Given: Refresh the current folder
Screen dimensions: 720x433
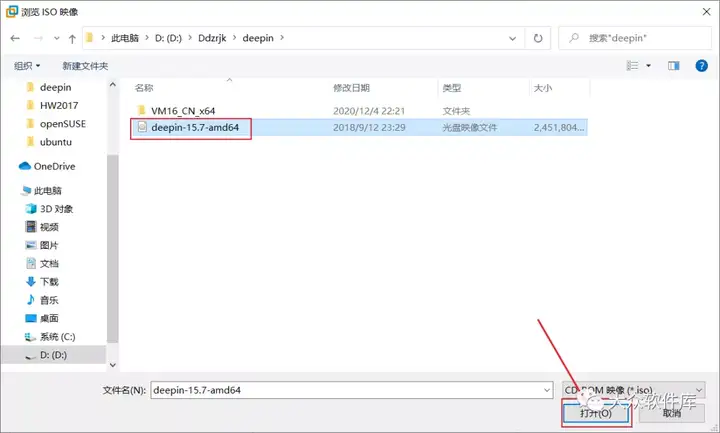Looking at the screenshot, I should pos(538,38).
